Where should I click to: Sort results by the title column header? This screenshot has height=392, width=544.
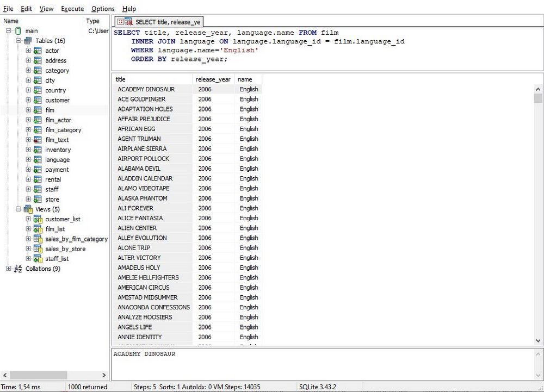coord(152,79)
